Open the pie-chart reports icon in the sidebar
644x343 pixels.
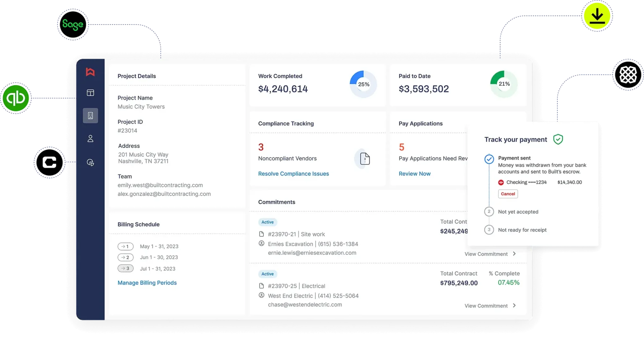pyautogui.click(x=90, y=162)
